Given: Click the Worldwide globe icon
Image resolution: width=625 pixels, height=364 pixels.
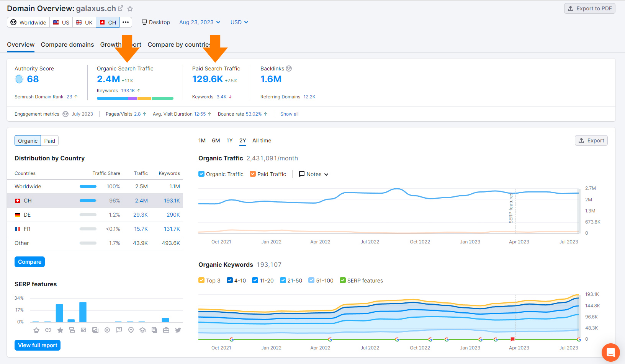Looking at the screenshot, I should click(13, 22).
